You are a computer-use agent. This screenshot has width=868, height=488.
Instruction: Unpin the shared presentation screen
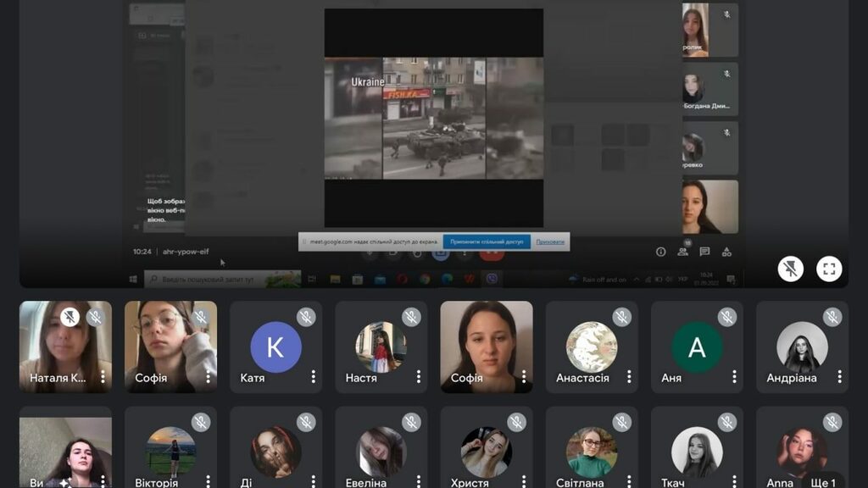(790, 269)
